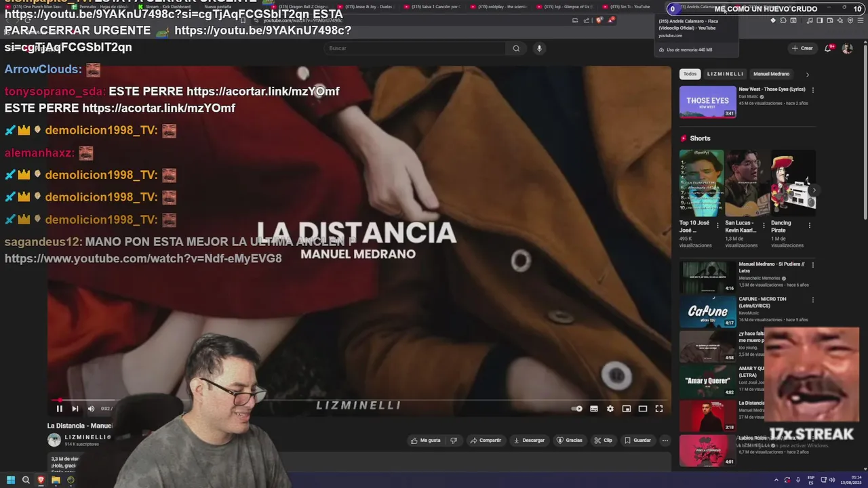Open more actions menu beside Guardar
The height and width of the screenshot is (488, 868).
pyautogui.click(x=665, y=441)
